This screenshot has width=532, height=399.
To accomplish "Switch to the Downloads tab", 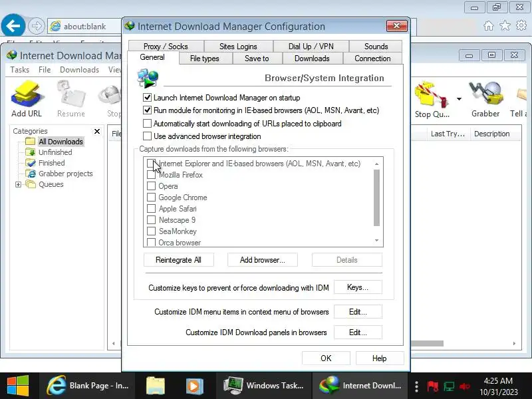I will tap(312, 59).
